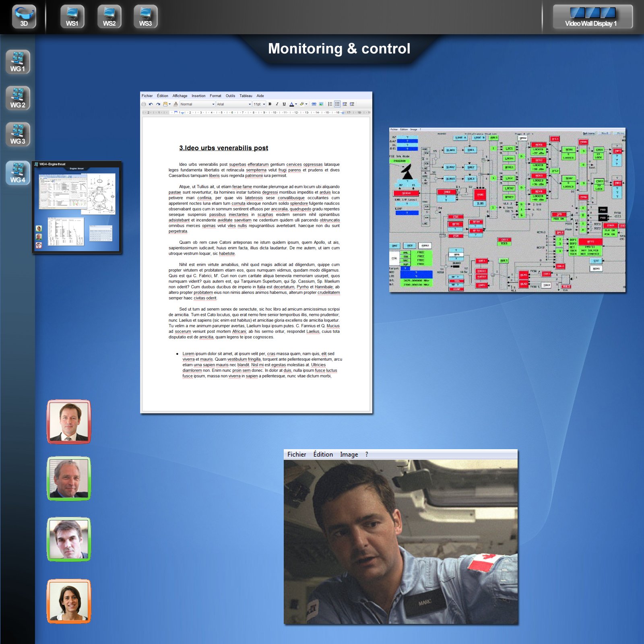This screenshot has width=644, height=644.
Task: Increase the paragraph indent
Action: 352,104
